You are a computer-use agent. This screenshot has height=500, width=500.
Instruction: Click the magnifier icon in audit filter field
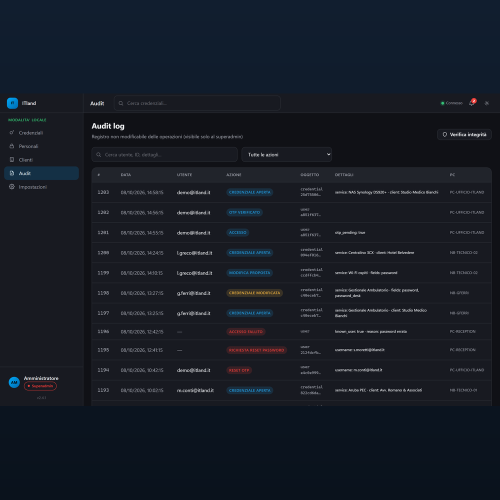point(99,155)
